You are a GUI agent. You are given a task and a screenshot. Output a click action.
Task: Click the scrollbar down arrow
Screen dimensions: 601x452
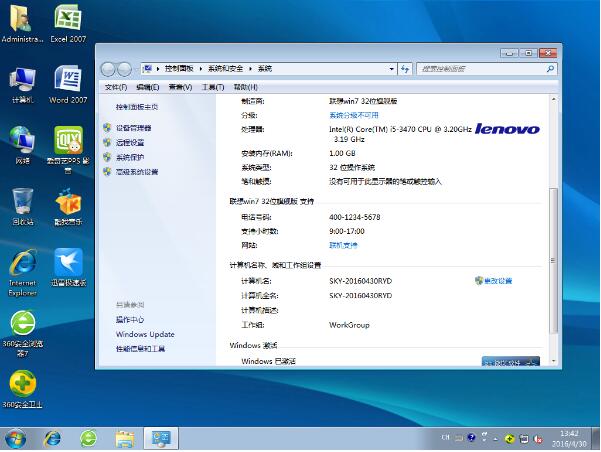(x=553, y=361)
